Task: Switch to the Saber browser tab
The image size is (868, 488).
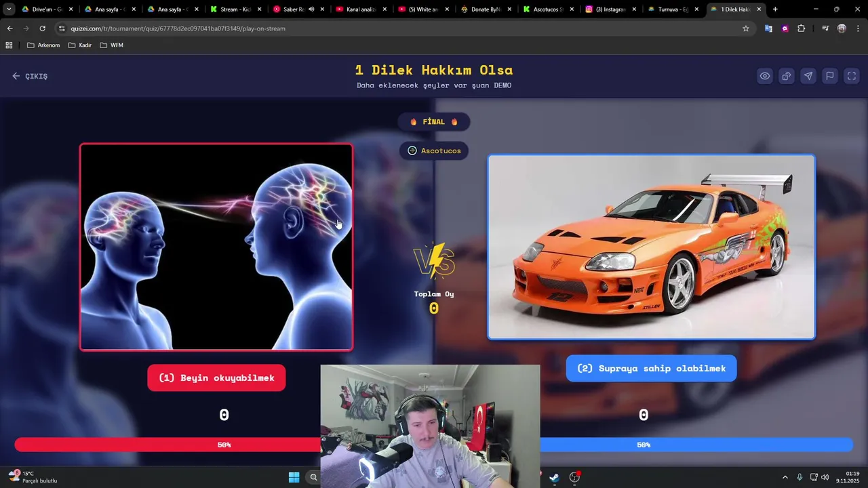Action: (293, 9)
